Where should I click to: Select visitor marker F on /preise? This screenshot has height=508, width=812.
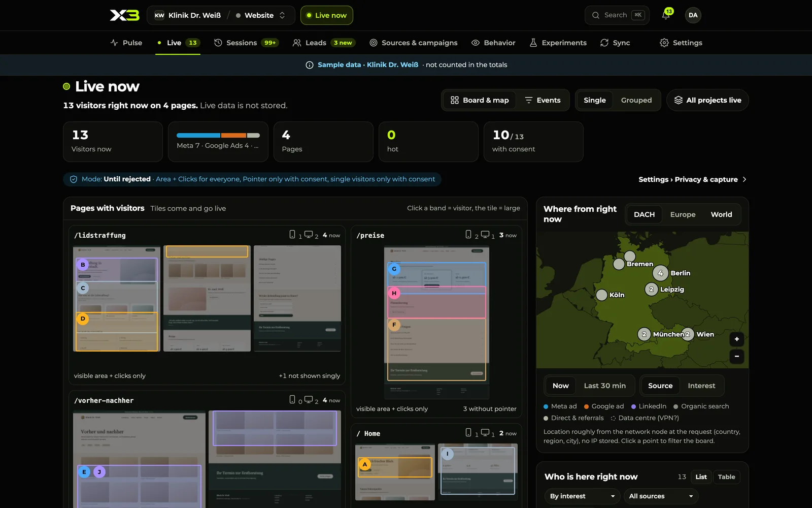coord(394,325)
